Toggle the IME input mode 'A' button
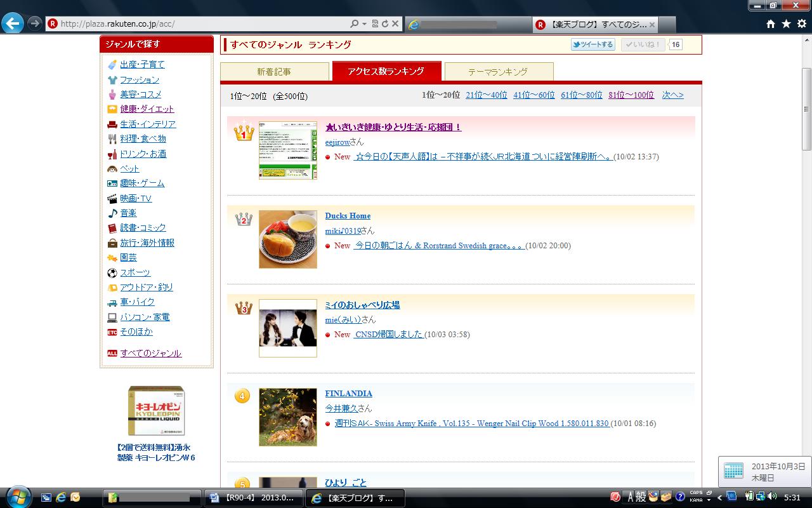This screenshot has height=508, width=812. 631,497
